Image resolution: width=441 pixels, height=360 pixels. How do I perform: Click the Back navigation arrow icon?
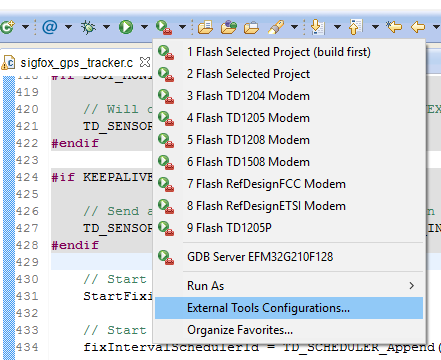pos(418,27)
